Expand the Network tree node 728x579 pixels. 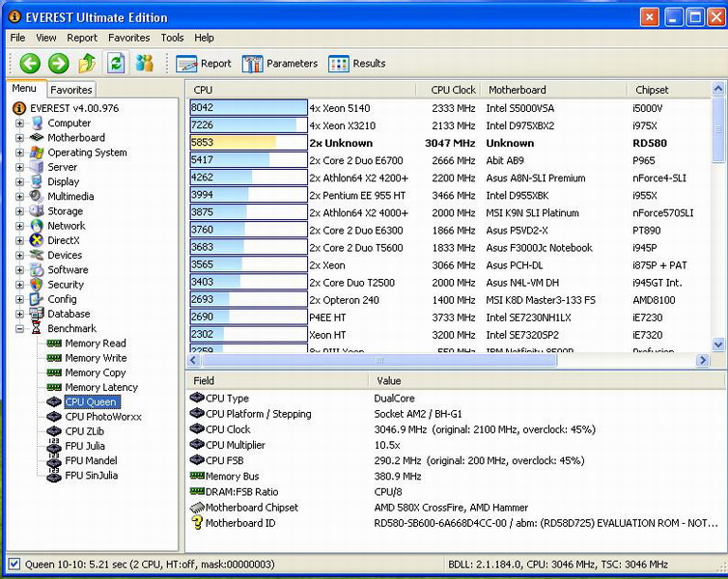pos(19,226)
